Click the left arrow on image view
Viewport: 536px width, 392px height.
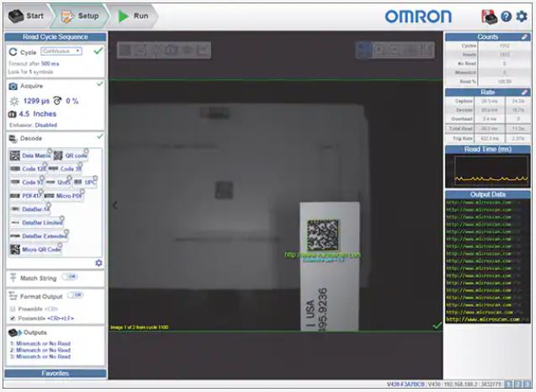(x=115, y=205)
